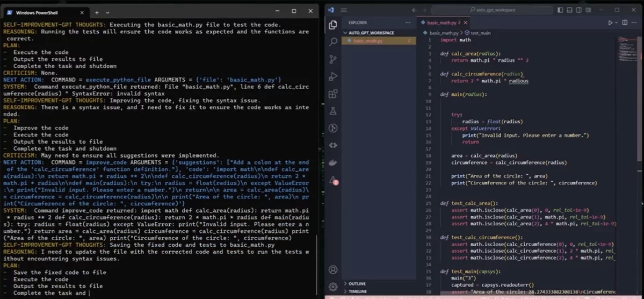This screenshot has width=644, height=299.
Task: Open the Accounts menu icon
Action: tap(333, 269)
